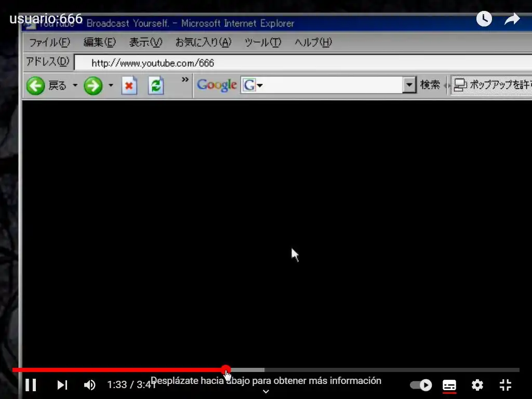Viewport: 532px width, 399px height.
Task: Toggle subtitles captions button
Action: coord(449,386)
